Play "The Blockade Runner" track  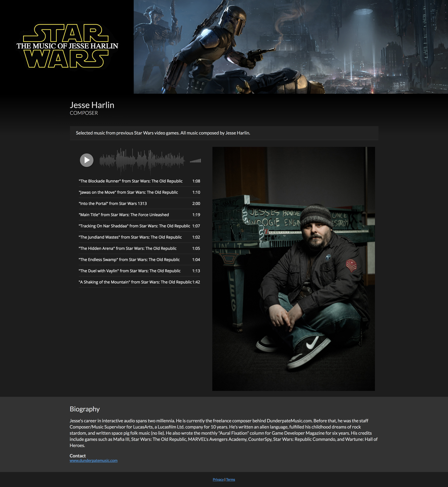point(139,181)
